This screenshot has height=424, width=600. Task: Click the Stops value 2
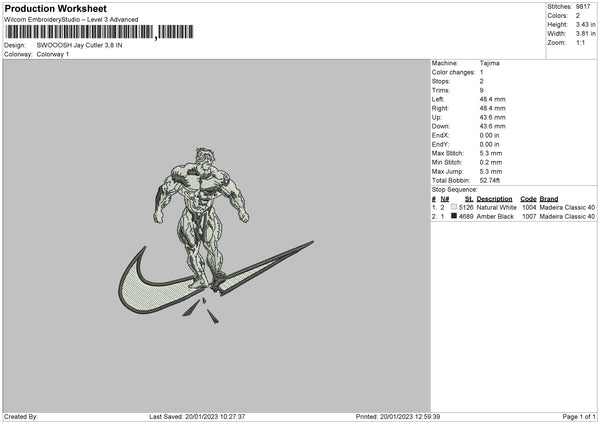481,82
